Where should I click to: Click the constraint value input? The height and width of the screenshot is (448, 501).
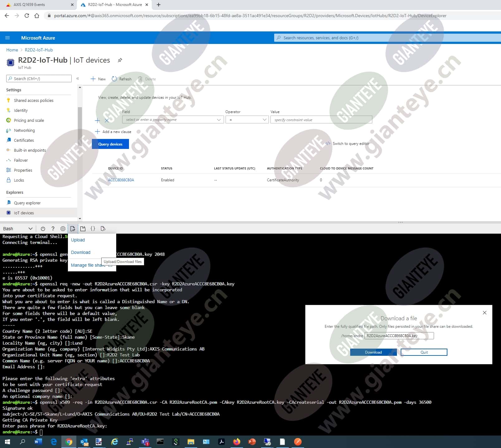(321, 120)
